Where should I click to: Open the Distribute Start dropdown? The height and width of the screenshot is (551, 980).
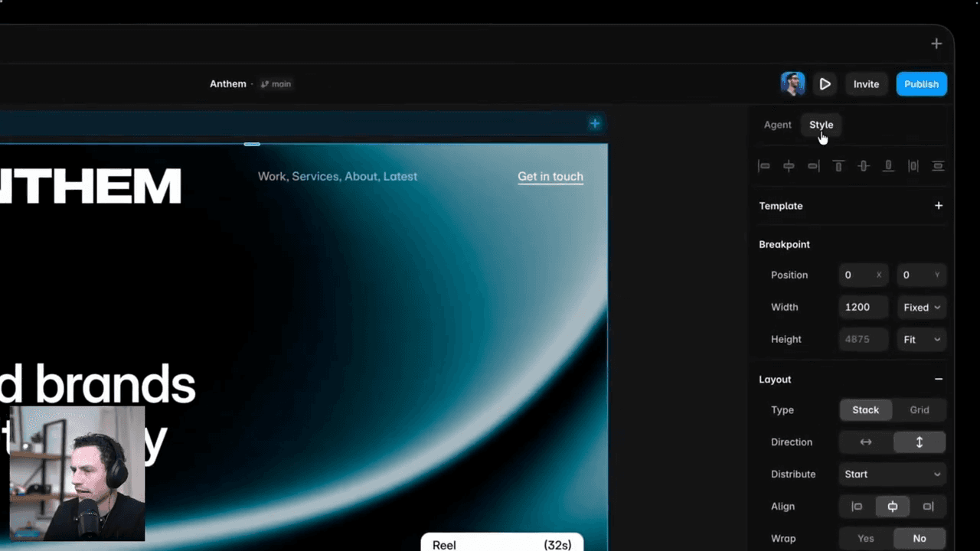(893, 474)
